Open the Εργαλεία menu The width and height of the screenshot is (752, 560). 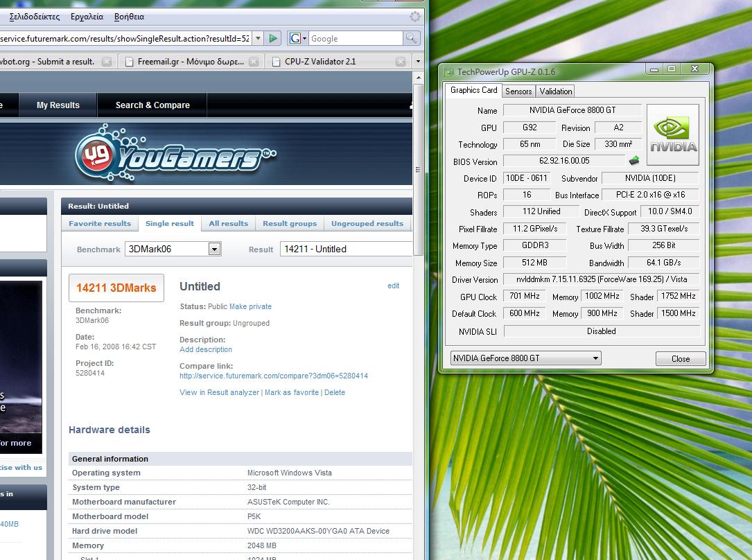coord(87,17)
